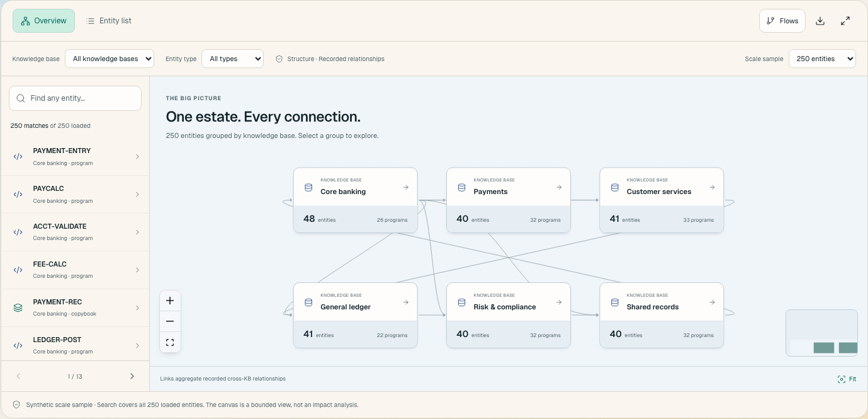Click the 1 / 13 page indicator
This screenshot has height=419, width=868.
click(75, 376)
